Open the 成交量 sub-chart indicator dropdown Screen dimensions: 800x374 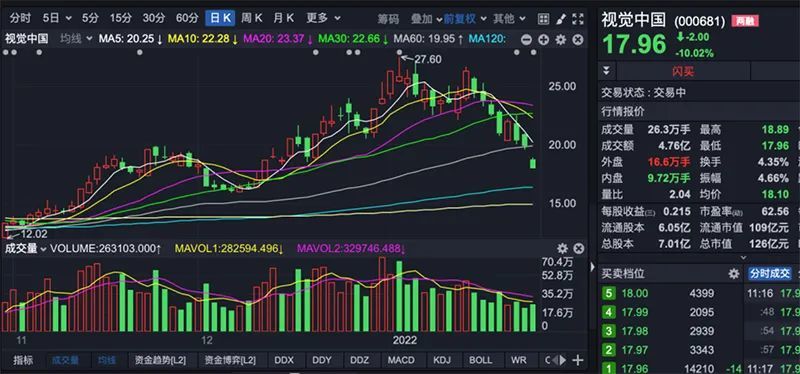click(x=26, y=248)
